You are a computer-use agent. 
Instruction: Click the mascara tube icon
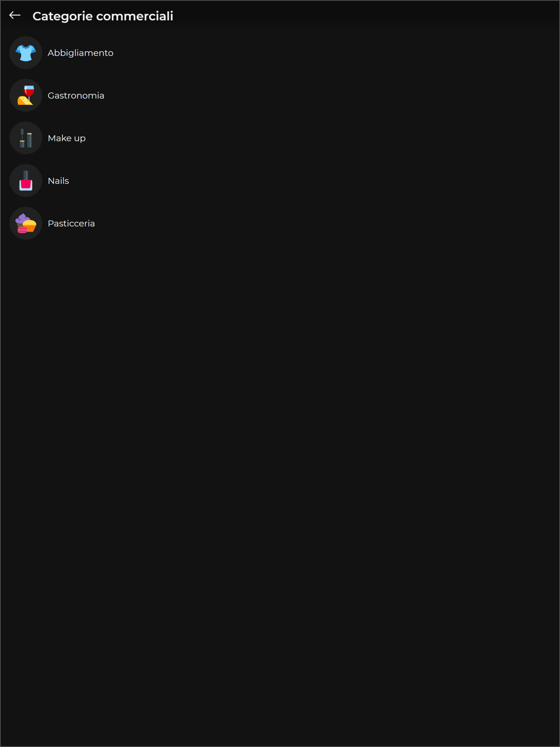[26, 138]
